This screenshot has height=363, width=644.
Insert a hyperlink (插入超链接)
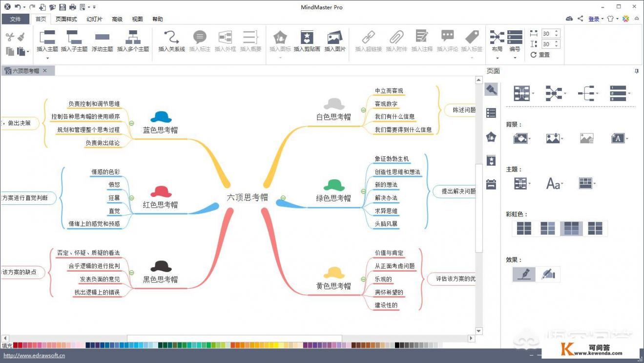368,41
